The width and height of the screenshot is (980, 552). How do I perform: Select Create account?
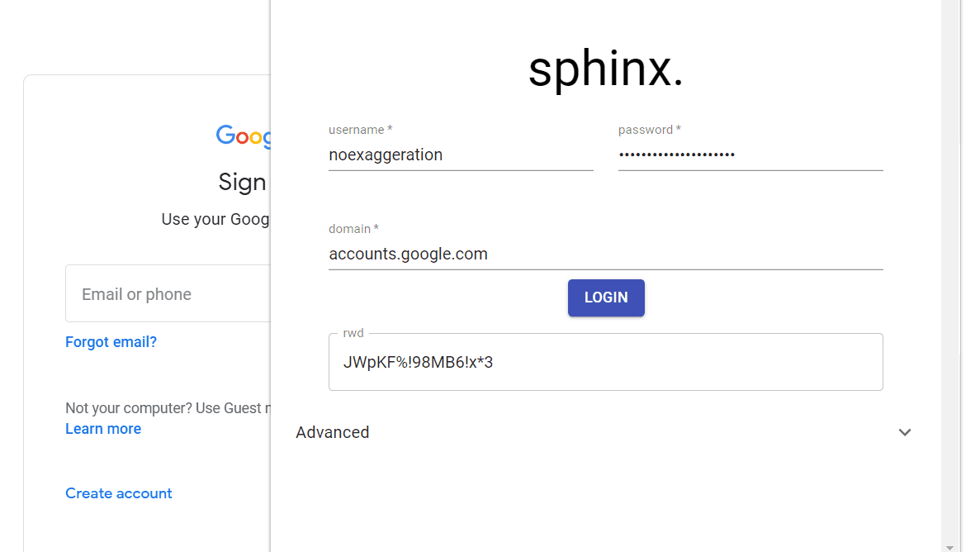118,493
